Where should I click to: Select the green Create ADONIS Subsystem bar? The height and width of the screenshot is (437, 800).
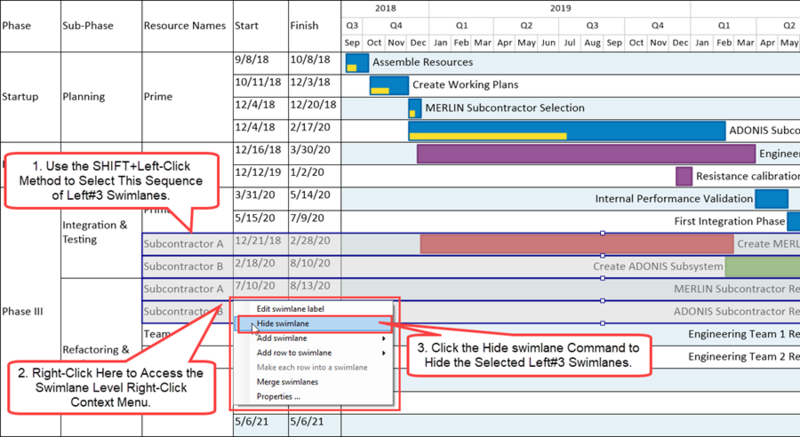pos(762,267)
